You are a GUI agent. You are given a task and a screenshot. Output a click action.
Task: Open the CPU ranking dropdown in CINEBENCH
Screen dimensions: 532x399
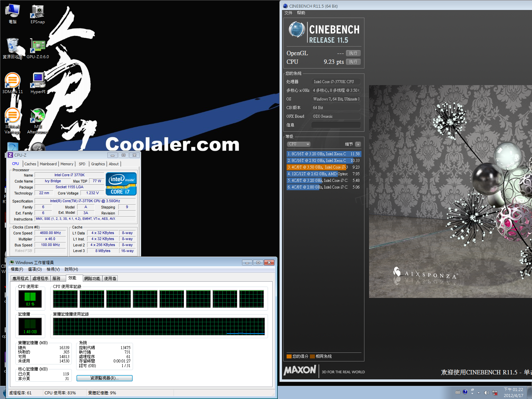pyautogui.click(x=299, y=144)
